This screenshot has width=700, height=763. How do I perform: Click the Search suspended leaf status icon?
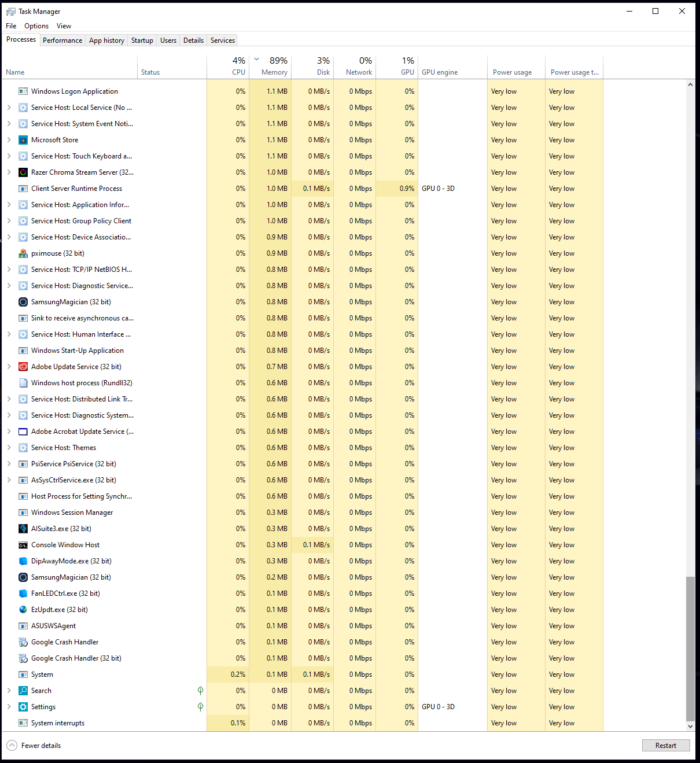coord(200,690)
